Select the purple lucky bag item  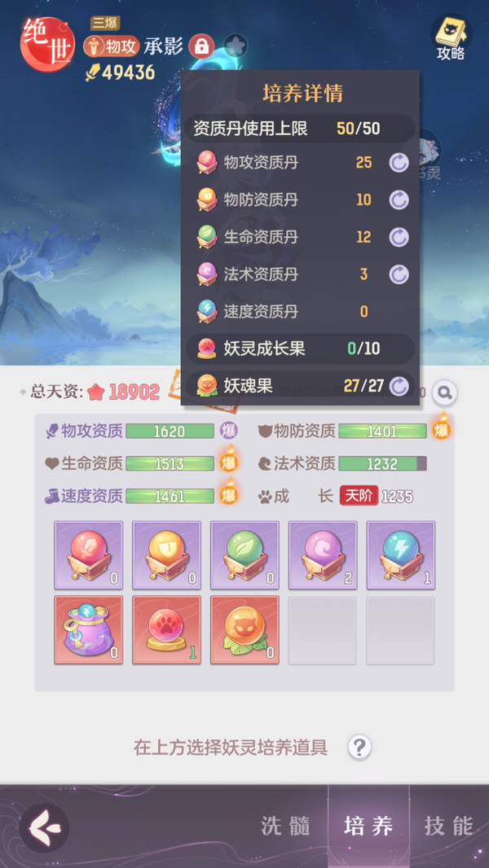[x=89, y=630]
